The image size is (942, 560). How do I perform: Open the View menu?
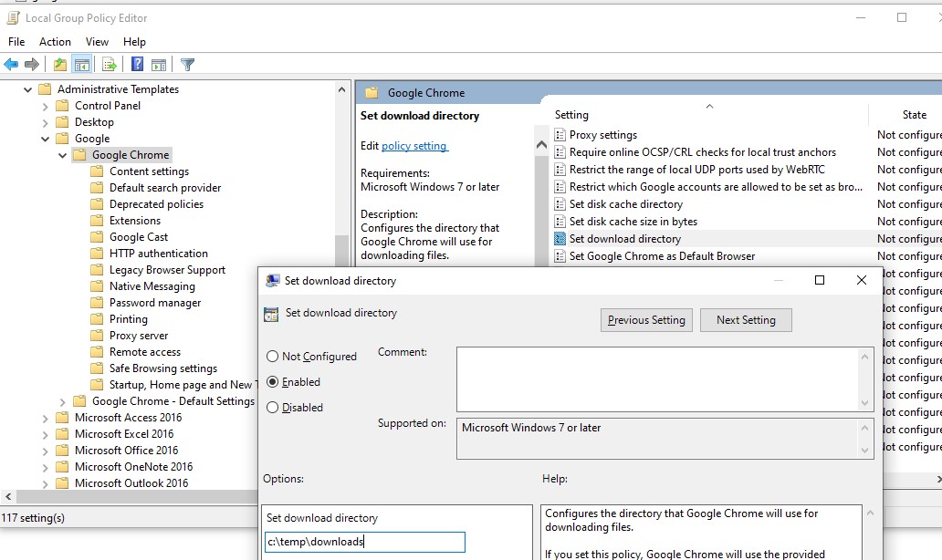click(97, 41)
